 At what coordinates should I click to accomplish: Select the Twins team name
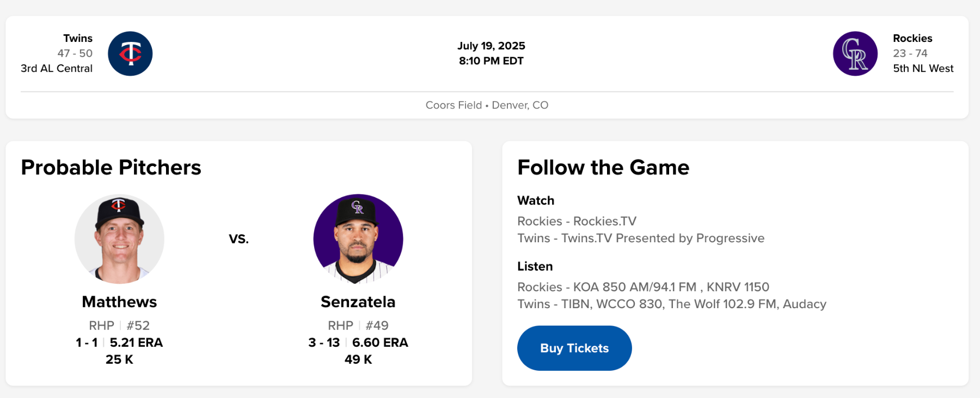(x=78, y=38)
